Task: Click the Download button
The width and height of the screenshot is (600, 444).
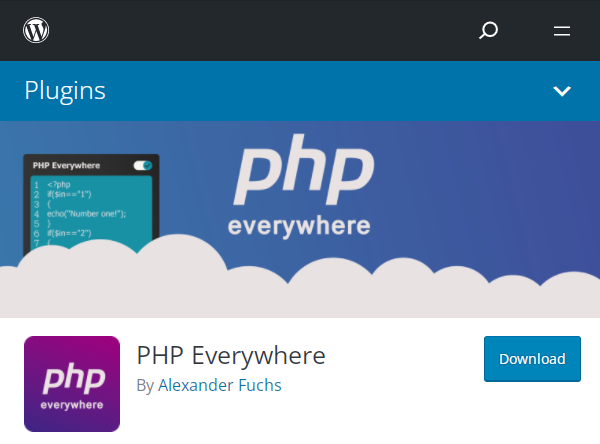Action: pyautogui.click(x=532, y=359)
